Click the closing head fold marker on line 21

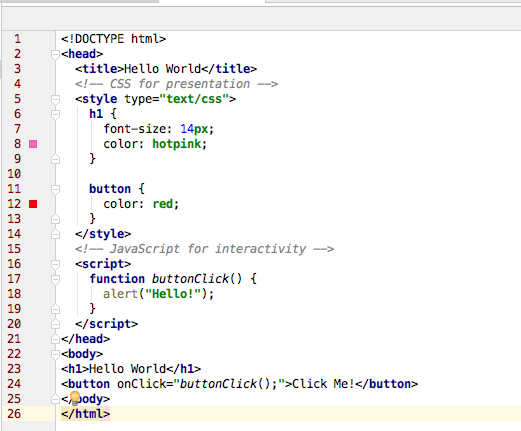click(x=55, y=339)
